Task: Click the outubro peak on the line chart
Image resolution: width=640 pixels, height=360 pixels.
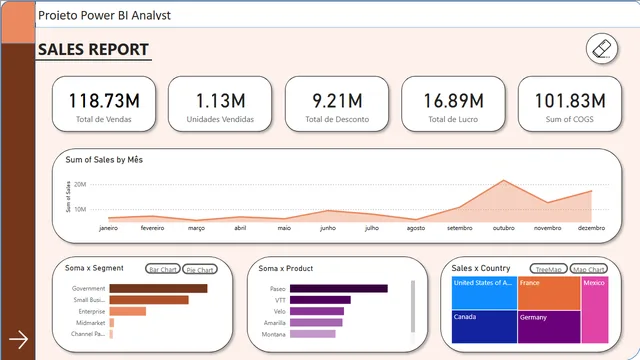Action: pyautogui.click(x=504, y=180)
